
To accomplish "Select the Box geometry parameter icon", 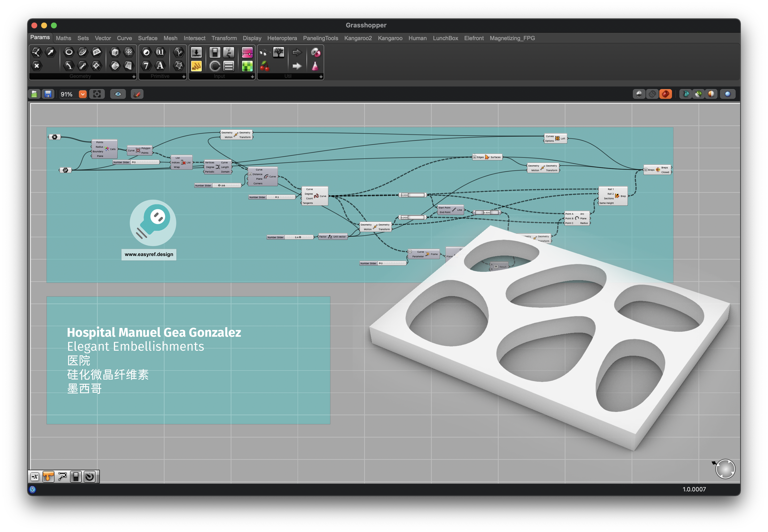I will [x=115, y=52].
